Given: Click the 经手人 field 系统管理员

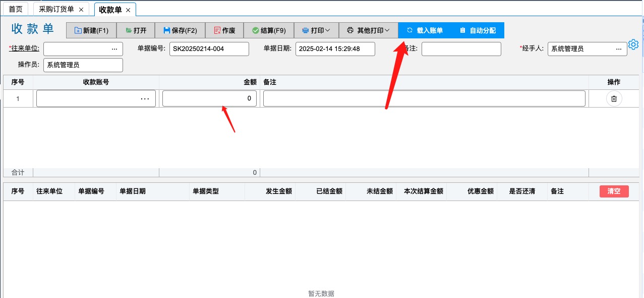Looking at the screenshot, I should tap(588, 48).
